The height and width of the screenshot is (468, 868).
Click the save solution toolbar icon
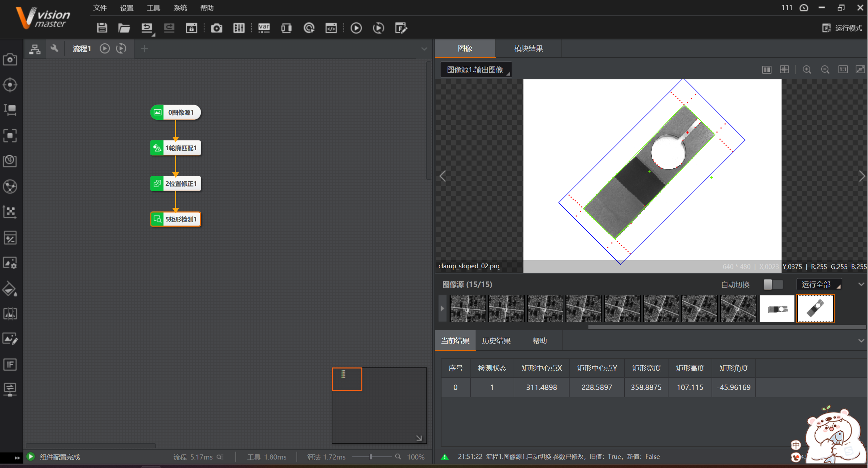point(102,28)
